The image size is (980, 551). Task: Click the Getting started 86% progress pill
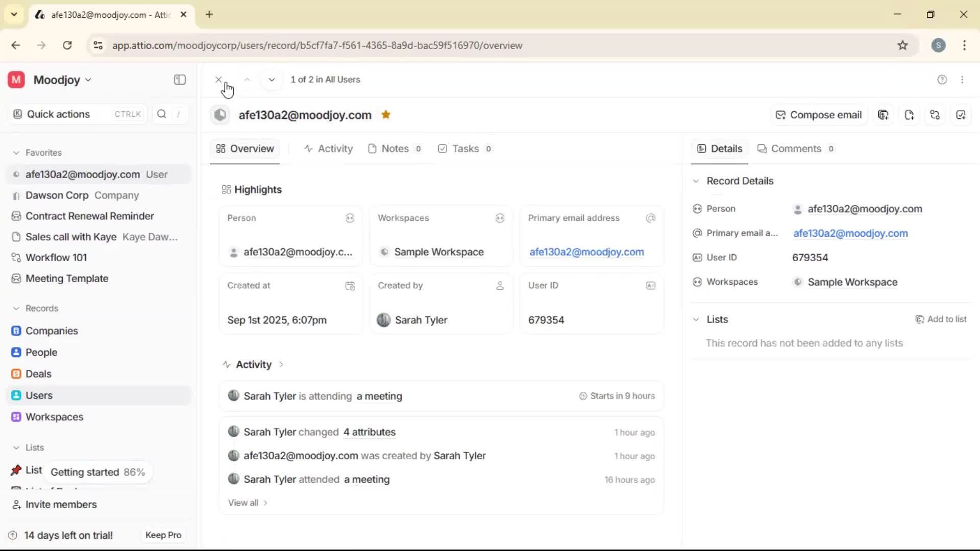click(97, 472)
